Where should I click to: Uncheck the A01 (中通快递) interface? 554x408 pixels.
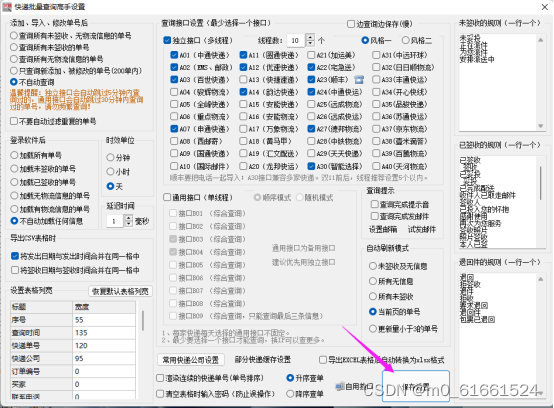(x=174, y=55)
